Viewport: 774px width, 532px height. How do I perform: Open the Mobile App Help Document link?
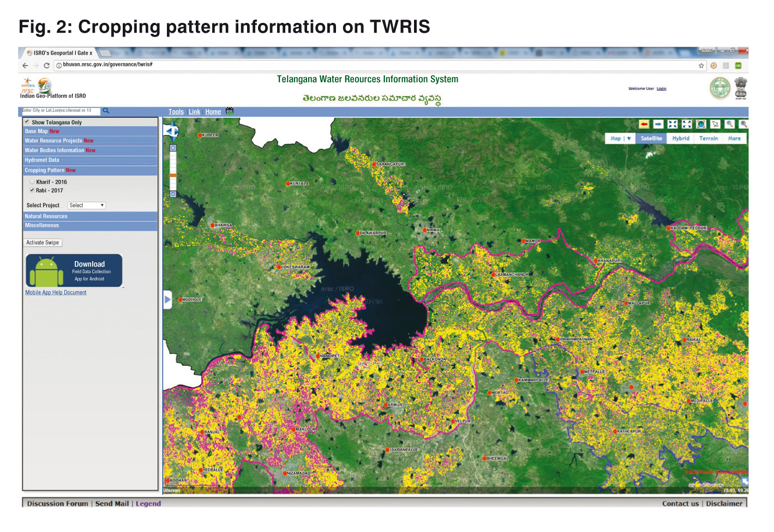coord(56,293)
